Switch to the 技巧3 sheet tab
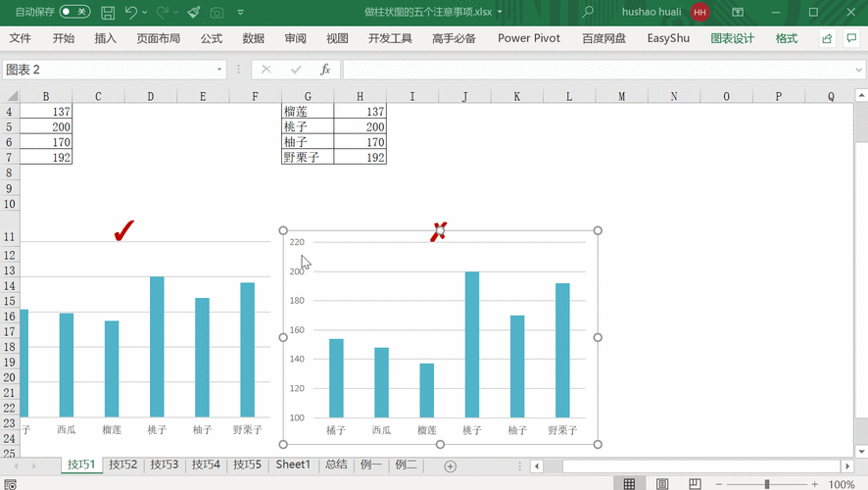The height and width of the screenshot is (490, 868). pos(164,465)
